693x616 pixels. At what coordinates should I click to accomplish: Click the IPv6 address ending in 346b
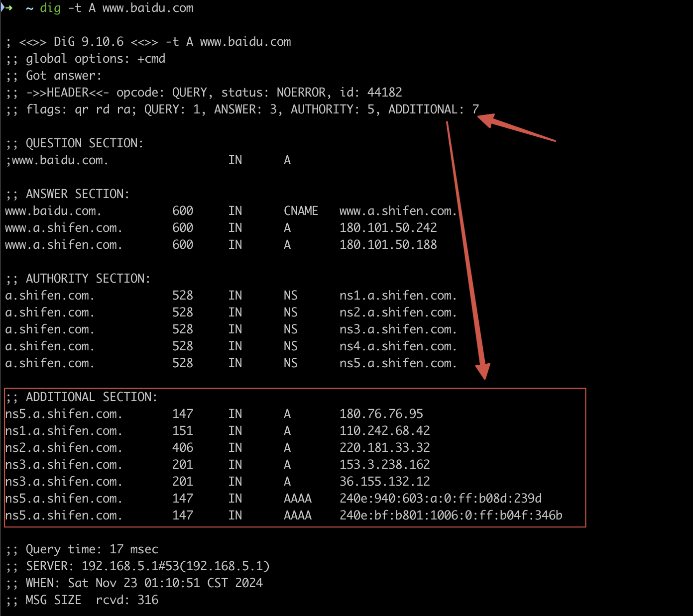point(451,515)
